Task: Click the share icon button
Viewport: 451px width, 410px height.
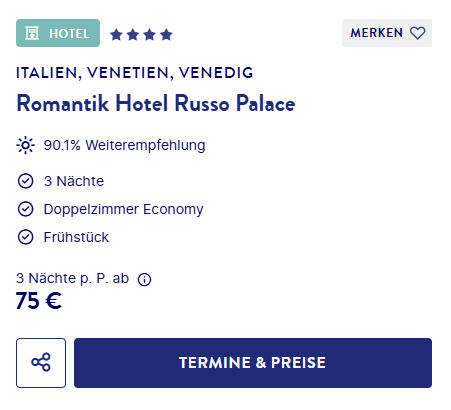Action: tap(41, 363)
